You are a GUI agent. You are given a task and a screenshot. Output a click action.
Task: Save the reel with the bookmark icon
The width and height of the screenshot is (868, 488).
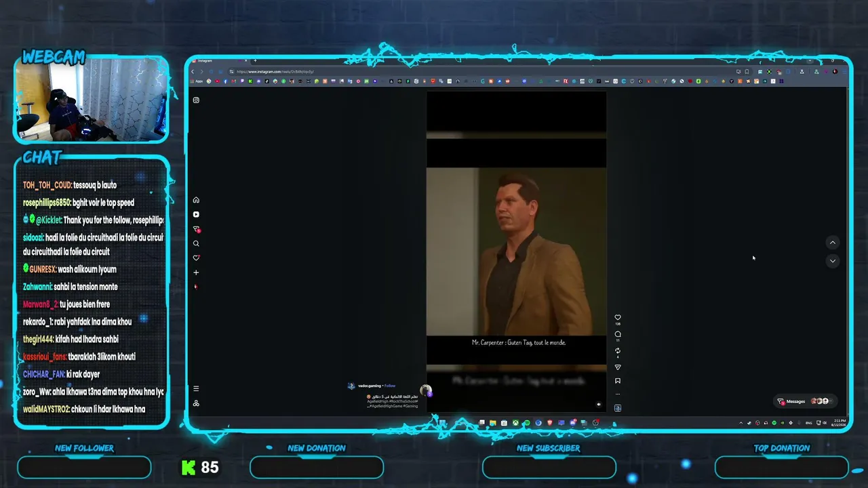(x=618, y=381)
